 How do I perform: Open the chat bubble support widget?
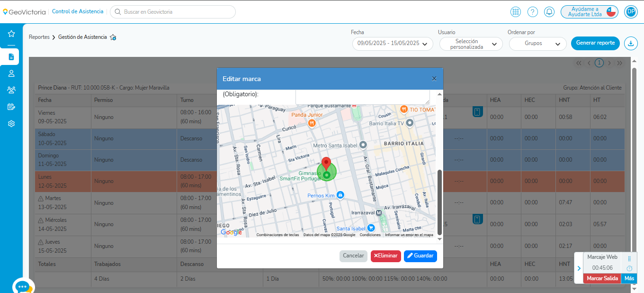click(23, 287)
